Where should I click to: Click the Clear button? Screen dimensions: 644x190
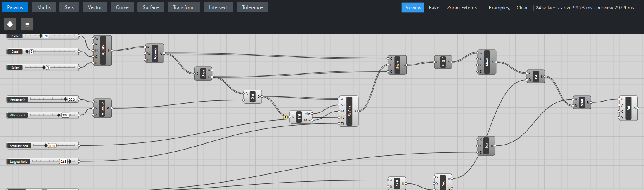point(522,8)
